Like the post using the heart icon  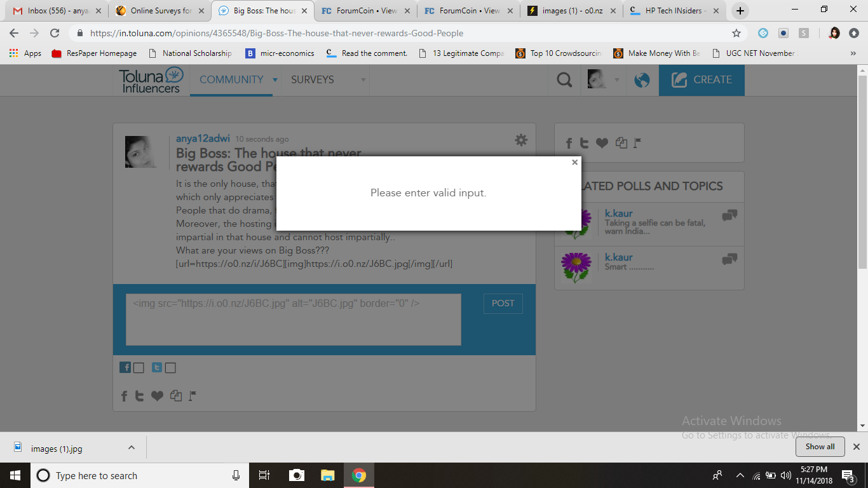(157, 395)
